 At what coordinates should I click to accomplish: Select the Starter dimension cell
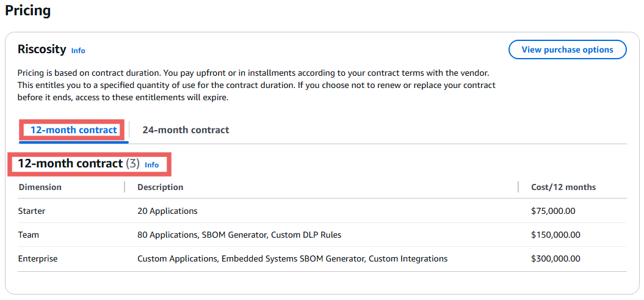tap(32, 211)
